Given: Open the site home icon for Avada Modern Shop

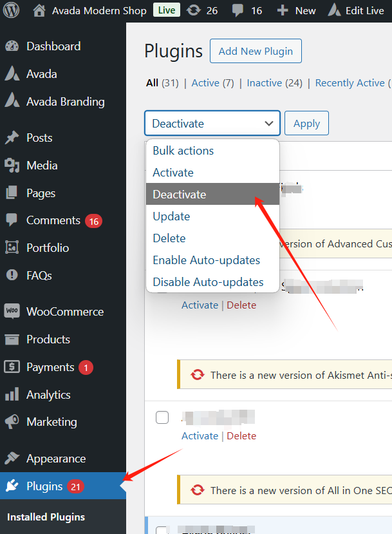Looking at the screenshot, I should 39,10.
